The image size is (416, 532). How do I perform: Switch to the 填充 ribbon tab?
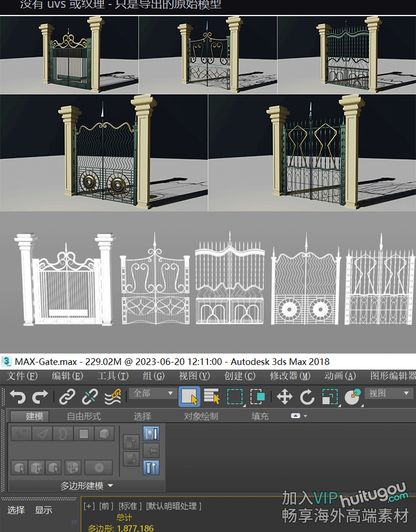[260, 416]
